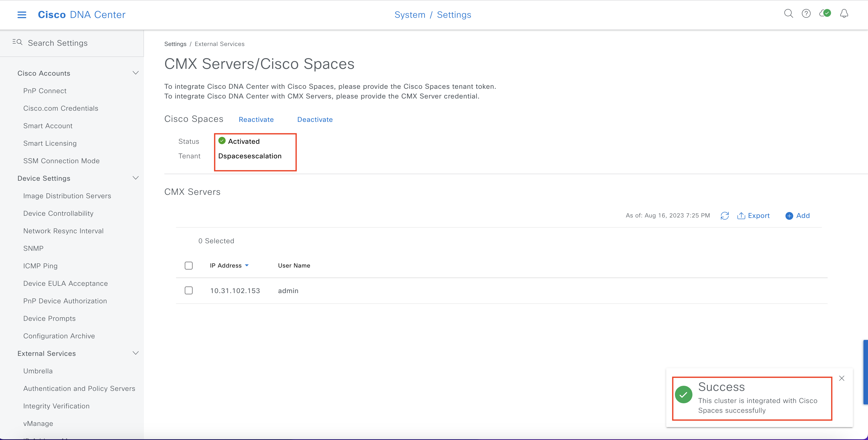Viewport: 868px width, 440px height.
Task: Toggle the select-all checkbox in table header
Action: (x=189, y=266)
